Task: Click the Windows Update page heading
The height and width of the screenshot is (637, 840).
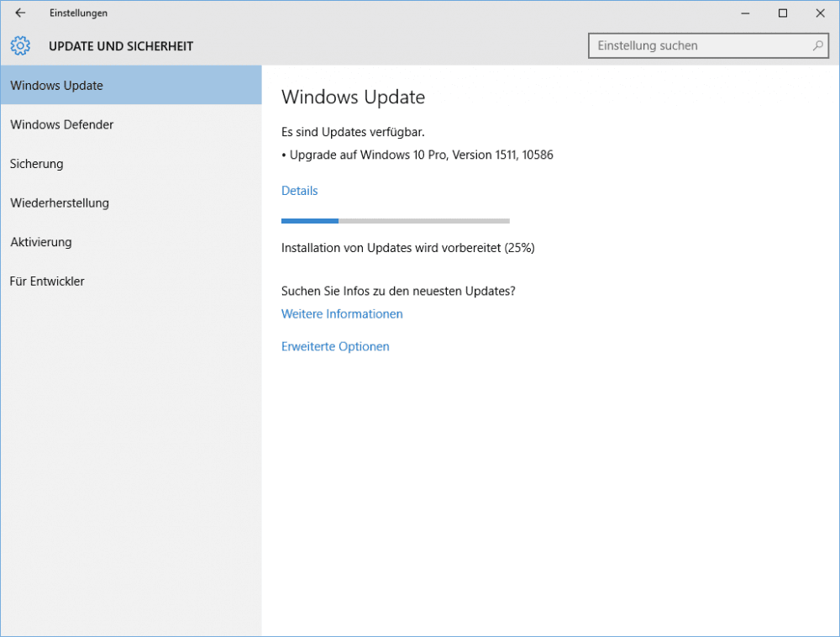Action: coord(353,97)
